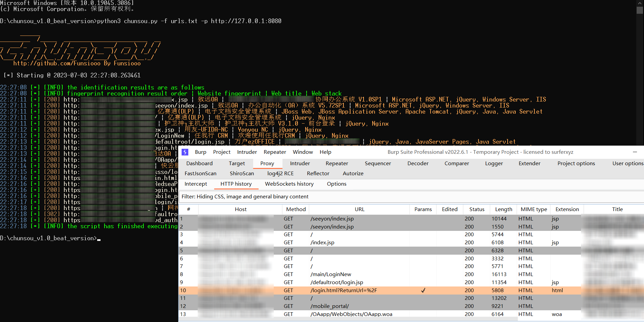
Task: Click length value 13202 in row 11
Action: pyautogui.click(x=499, y=298)
